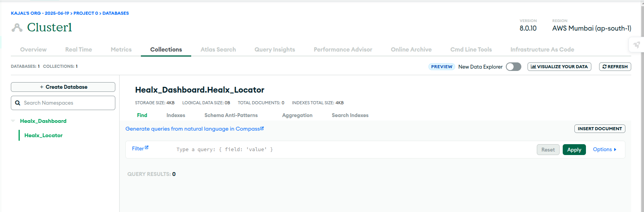
Task: Click the Databases breadcrumb
Action: 116,13
